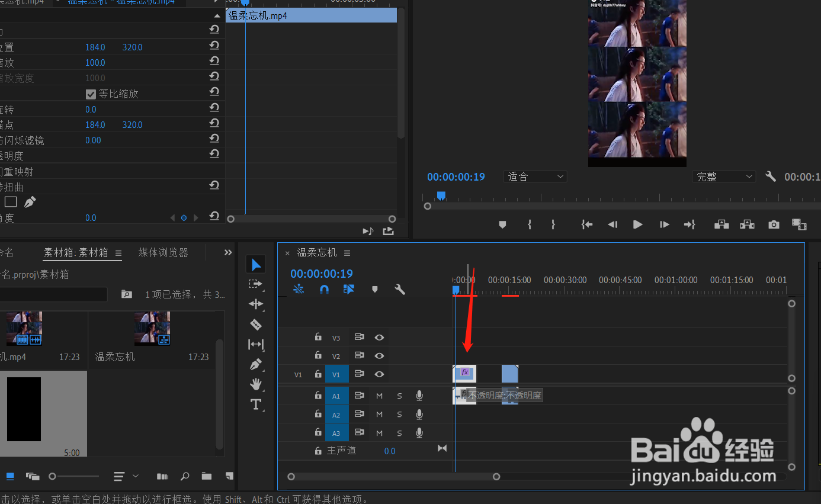821x504 pixels.
Task: Click the scale value 100.0
Action: pos(95,63)
